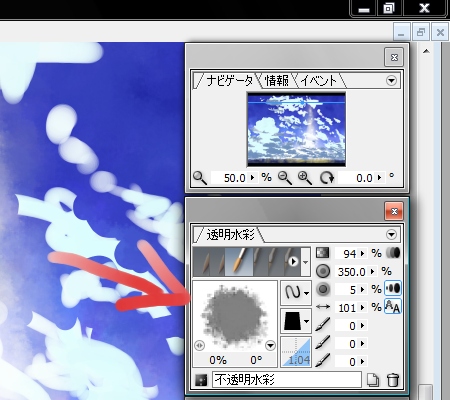Click the arrow next to first 0 value

pyautogui.click(x=362, y=325)
